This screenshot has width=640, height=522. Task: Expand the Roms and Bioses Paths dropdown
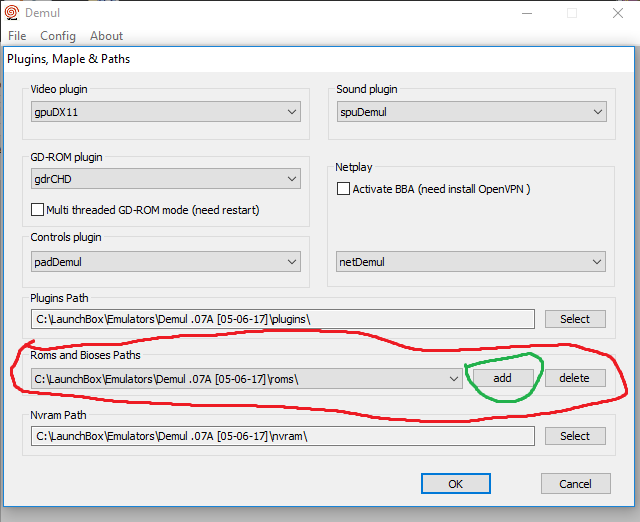tap(247, 379)
